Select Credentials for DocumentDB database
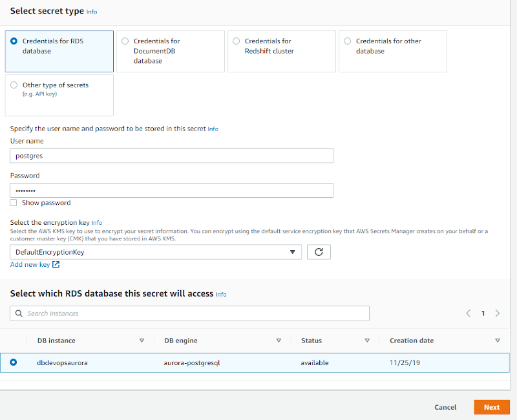The width and height of the screenshot is (517, 420). [125, 41]
